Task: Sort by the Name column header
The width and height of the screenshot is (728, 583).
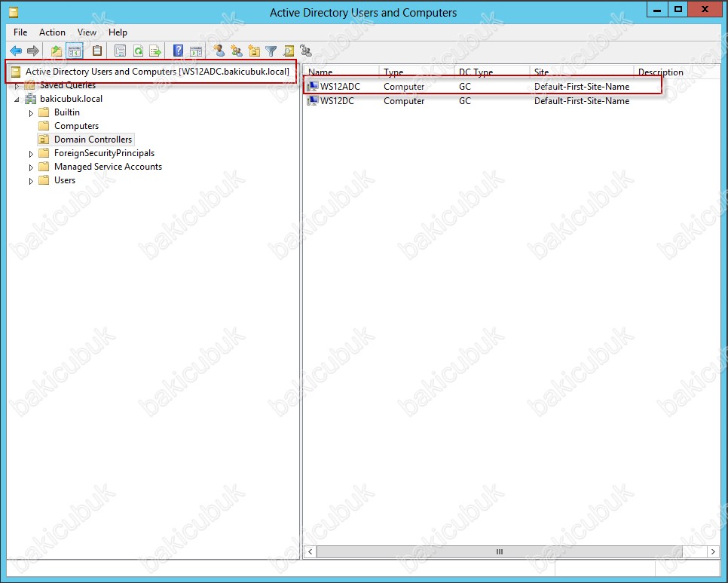Action: pos(341,72)
